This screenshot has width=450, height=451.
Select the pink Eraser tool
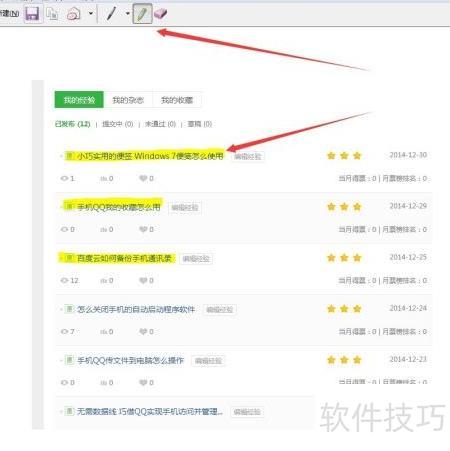click(160, 14)
